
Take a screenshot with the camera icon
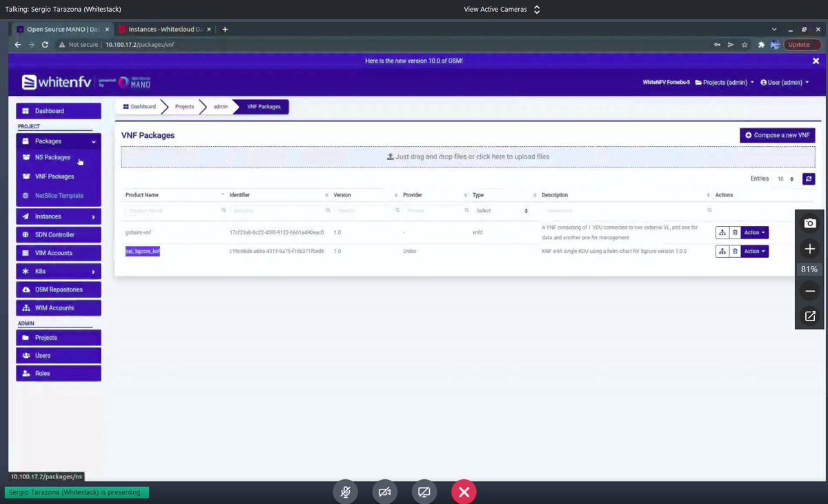pos(809,223)
